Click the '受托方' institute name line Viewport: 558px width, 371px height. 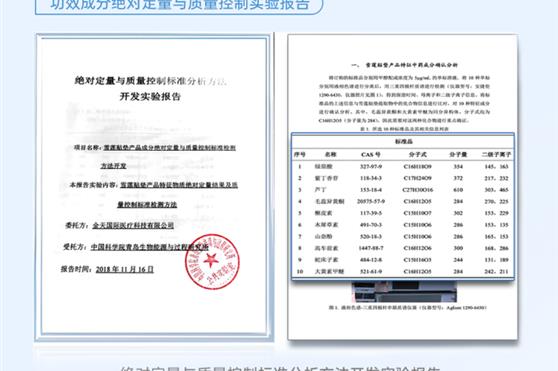click(135, 247)
